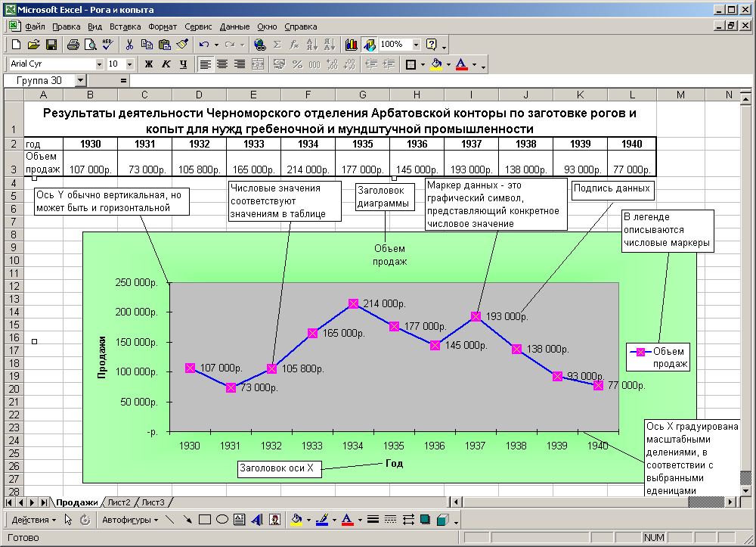Screen dimensions: 756x547
Task: Go to first sheet tab navigation arrow
Action: tap(8, 502)
